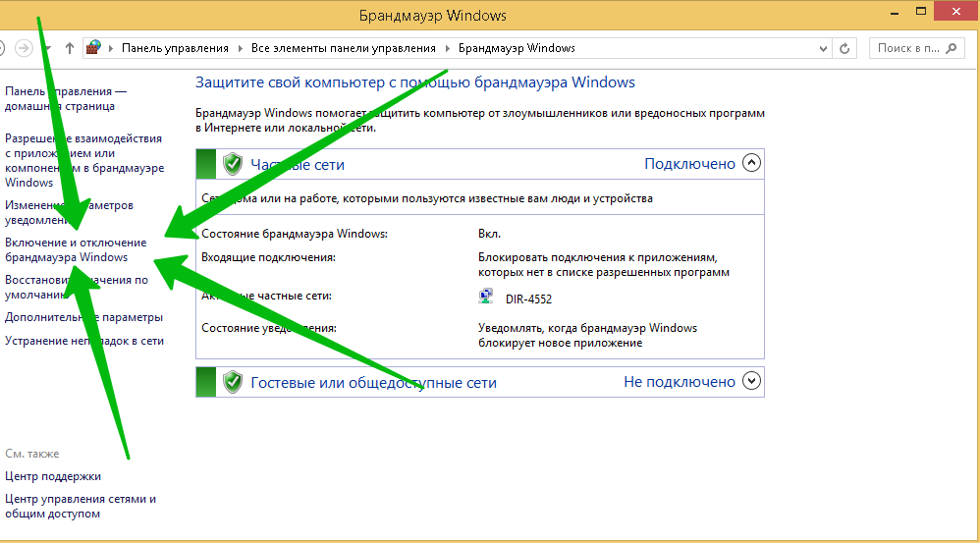This screenshot has height=543, width=980.
Task: Click Входящие подключения label
Action: (x=268, y=257)
